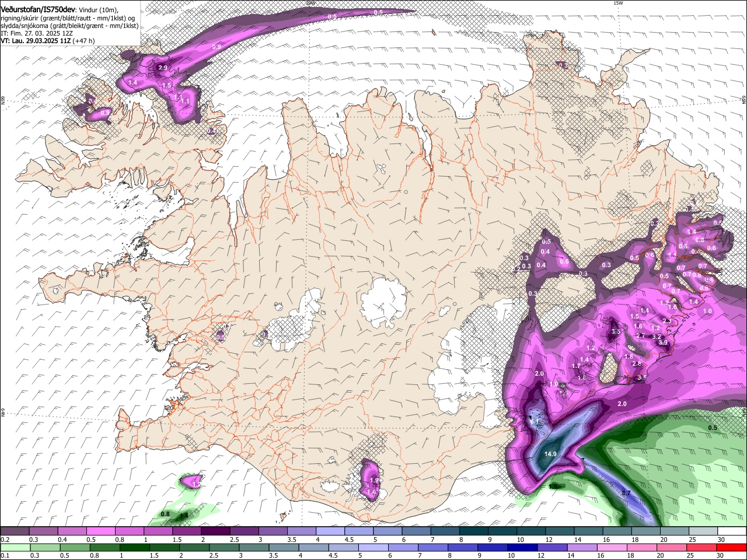Select lower legend swatch between 18 and 20
The width and height of the screenshot is (747, 560).
[642, 547]
